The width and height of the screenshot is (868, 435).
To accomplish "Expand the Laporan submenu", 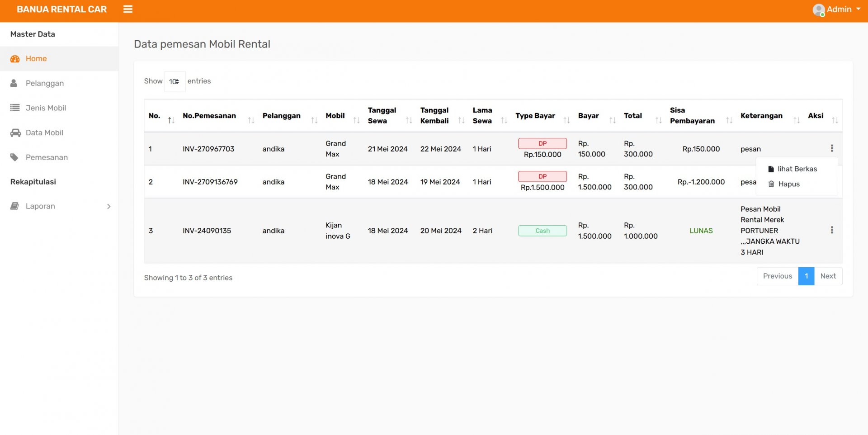I will tap(108, 206).
